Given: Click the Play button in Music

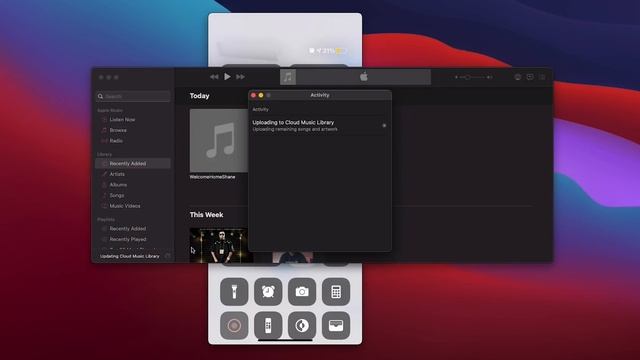Looking at the screenshot, I should pyautogui.click(x=227, y=77).
